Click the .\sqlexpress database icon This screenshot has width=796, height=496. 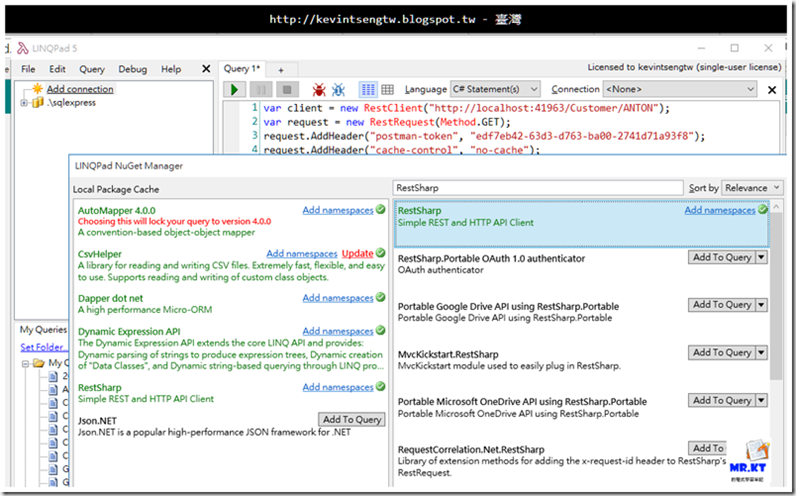point(38,103)
